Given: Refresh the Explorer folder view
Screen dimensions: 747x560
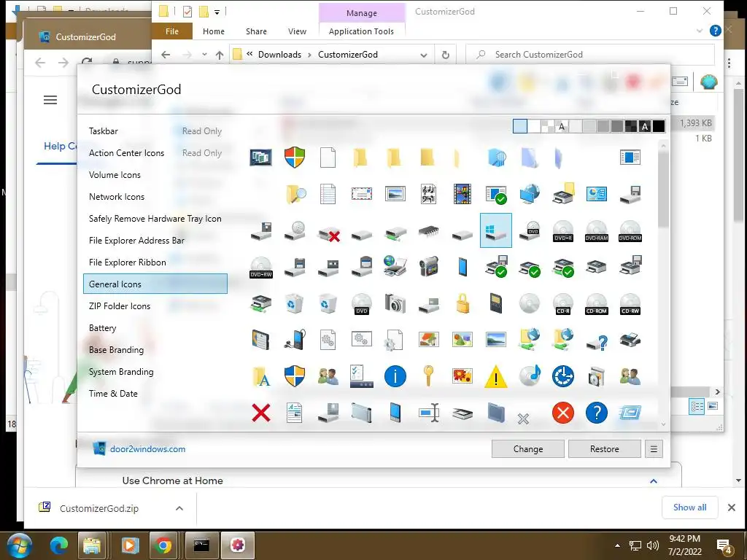Looking at the screenshot, I should click(x=446, y=55).
